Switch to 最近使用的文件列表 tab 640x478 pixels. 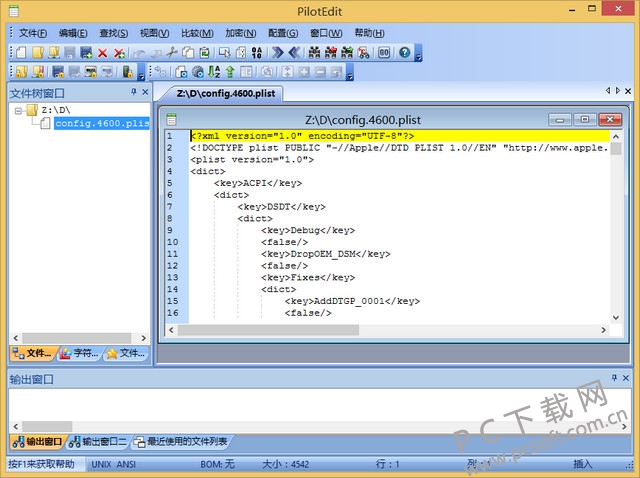coord(181,442)
